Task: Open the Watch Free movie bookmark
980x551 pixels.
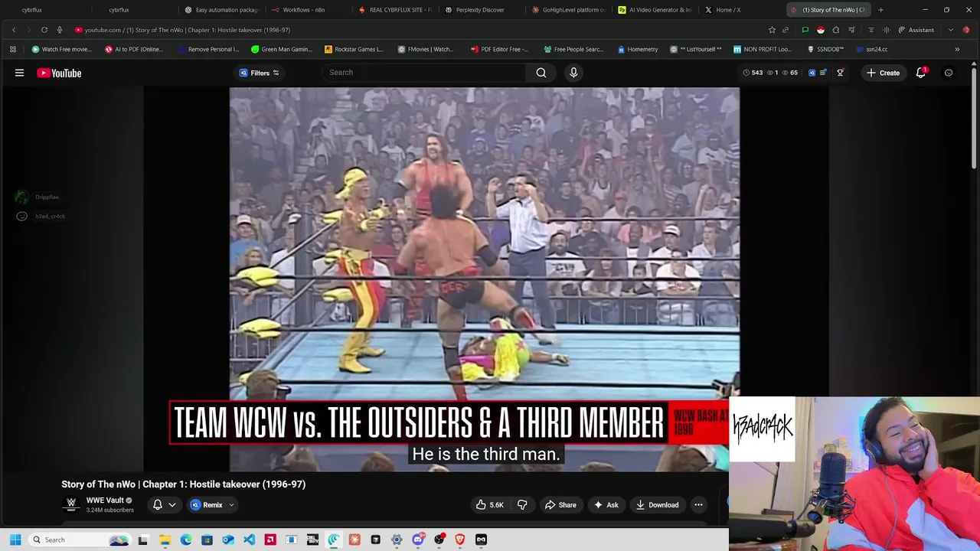Action: tap(61, 49)
